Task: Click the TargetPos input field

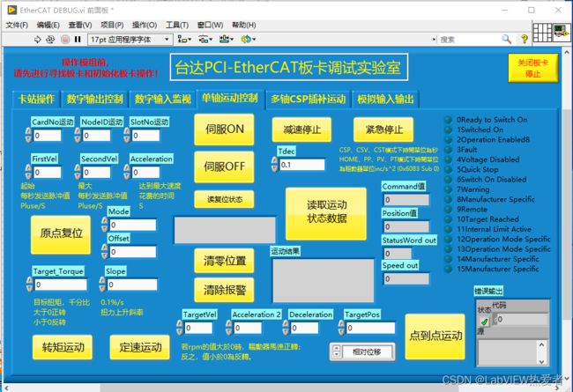Action: (x=370, y=328)
